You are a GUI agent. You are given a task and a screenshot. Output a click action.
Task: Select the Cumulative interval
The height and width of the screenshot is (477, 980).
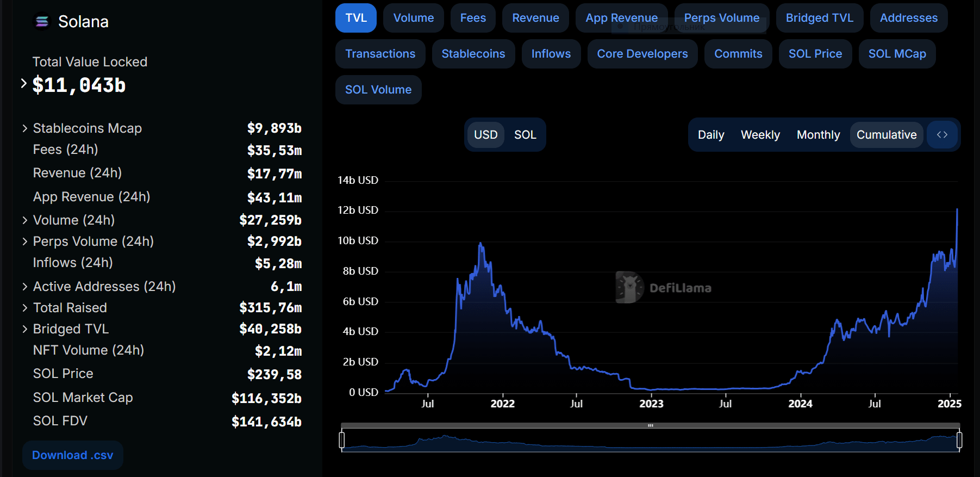[x=887, y=134]
